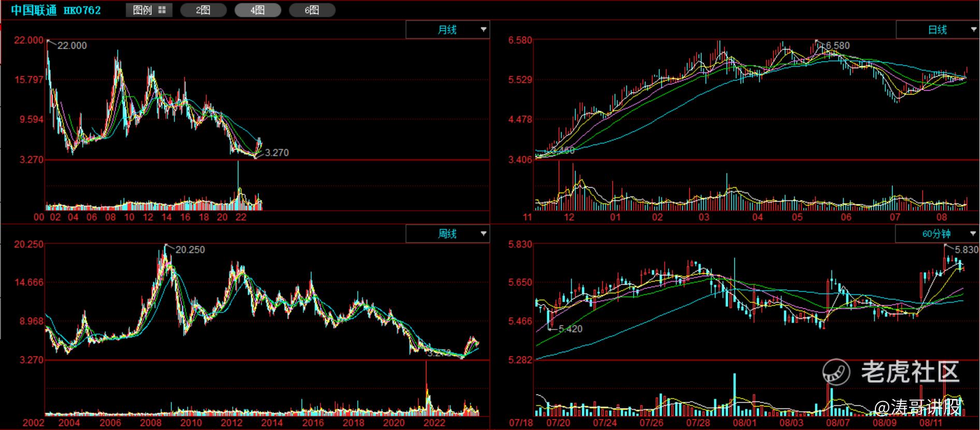
Task: Click the 08/11 date axis label
Action: (930, 423)
